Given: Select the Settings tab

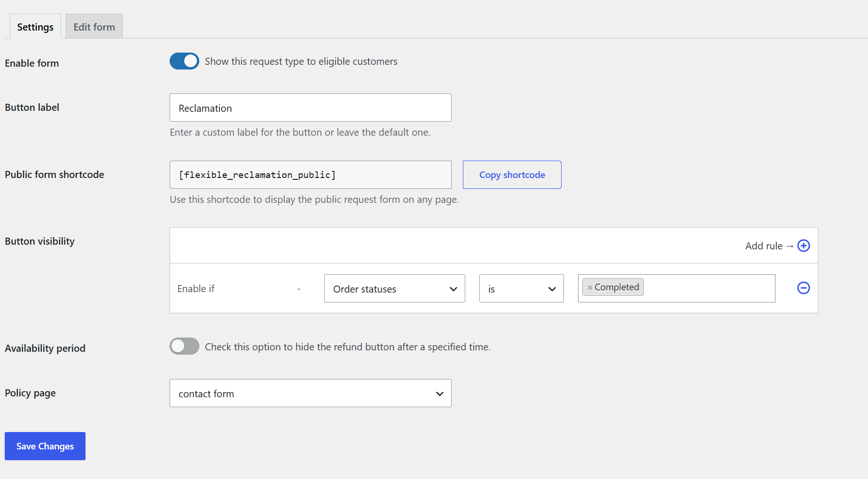Looking at the screenshot, I should tap(35, 26).
